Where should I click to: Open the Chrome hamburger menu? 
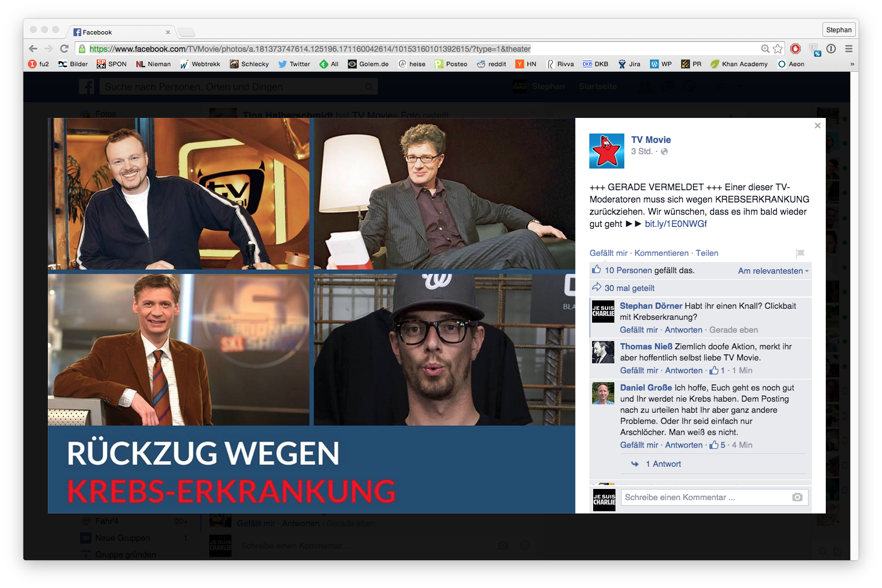coord(849,49)
